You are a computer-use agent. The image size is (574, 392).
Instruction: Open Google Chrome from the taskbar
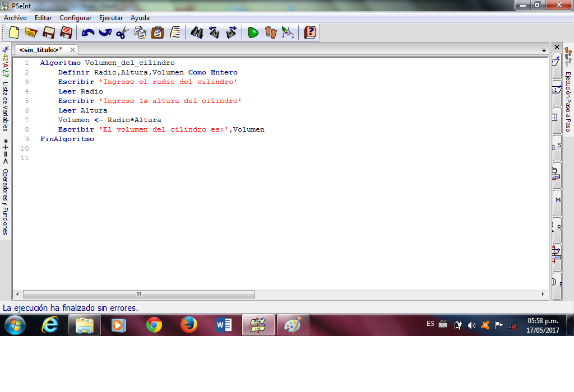[154, 325]
